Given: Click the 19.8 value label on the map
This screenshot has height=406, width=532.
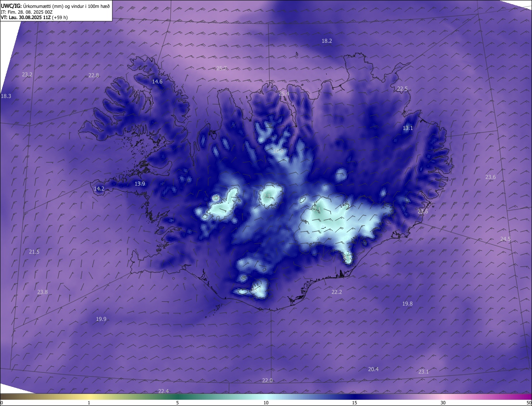Looking at the screenshot, I should [407, 303].
